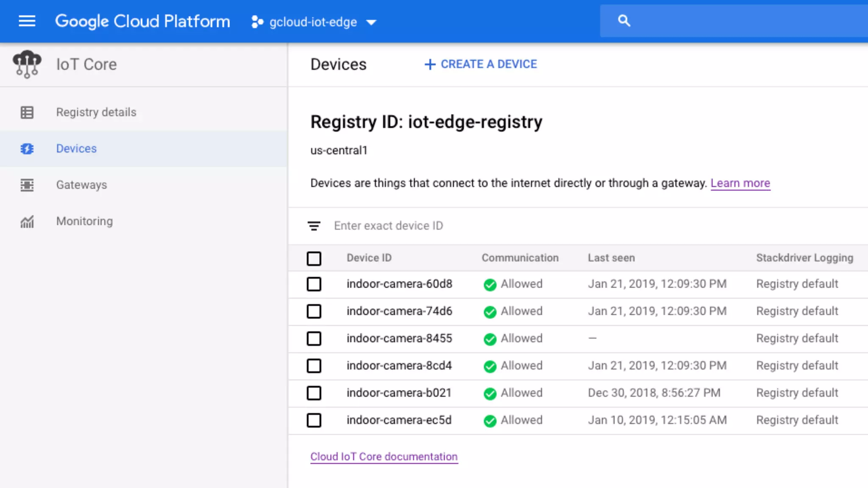Select the indoor-camera-b021 row checkbox
868x488 pixels.
(314, 393)
